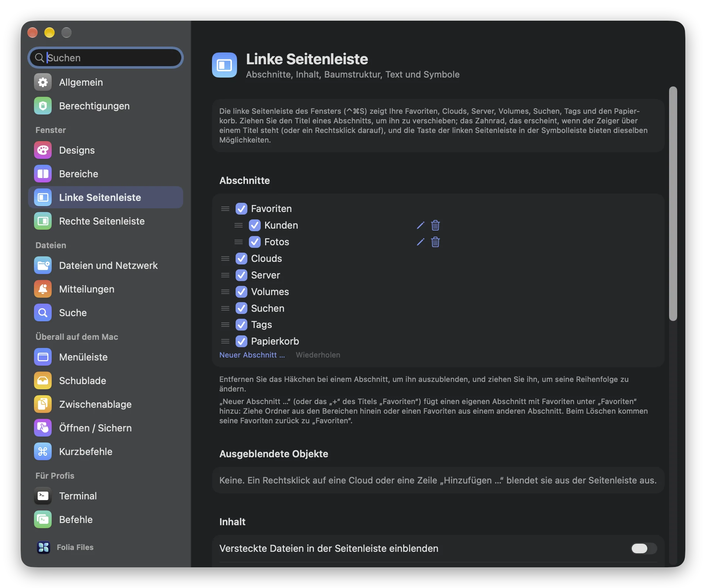Open the Dateien und Netzwerk folder icon
Image resolution: width=706 pixels, height=588 pixels.
pos(43,266)
